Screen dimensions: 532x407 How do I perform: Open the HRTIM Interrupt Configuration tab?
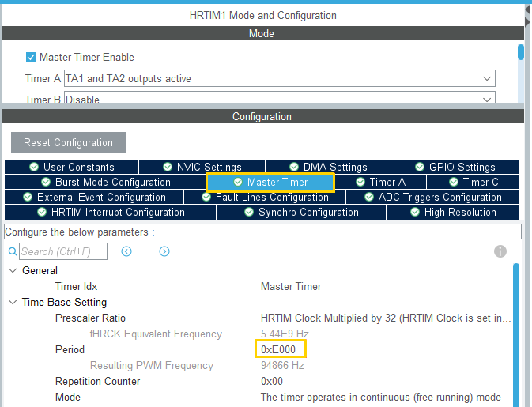(x=110, y=213)
